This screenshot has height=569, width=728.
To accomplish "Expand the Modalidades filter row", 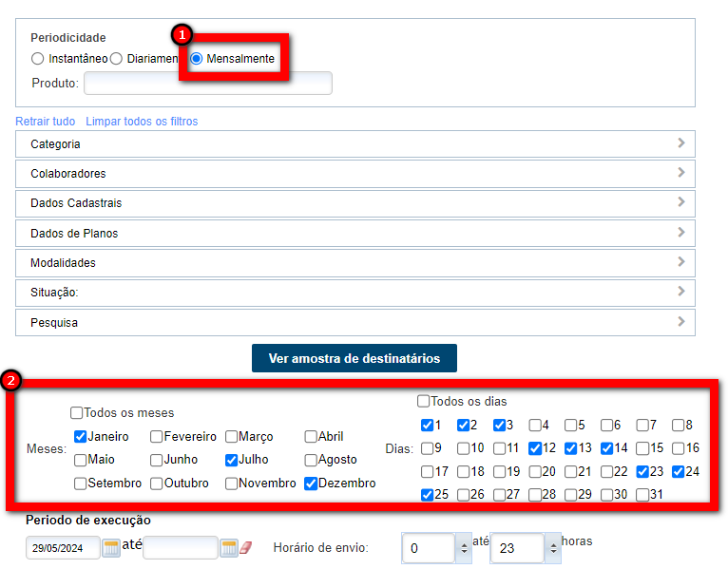I will (354, 263).
